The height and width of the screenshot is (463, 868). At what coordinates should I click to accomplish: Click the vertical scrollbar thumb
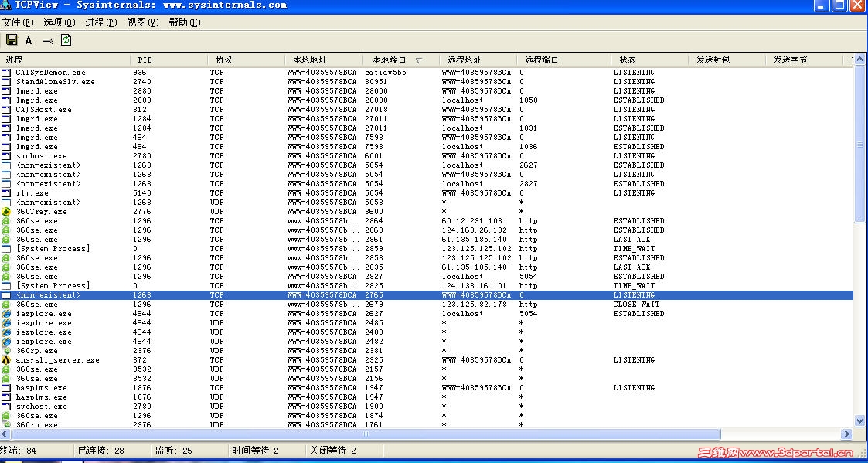[860, 145]
